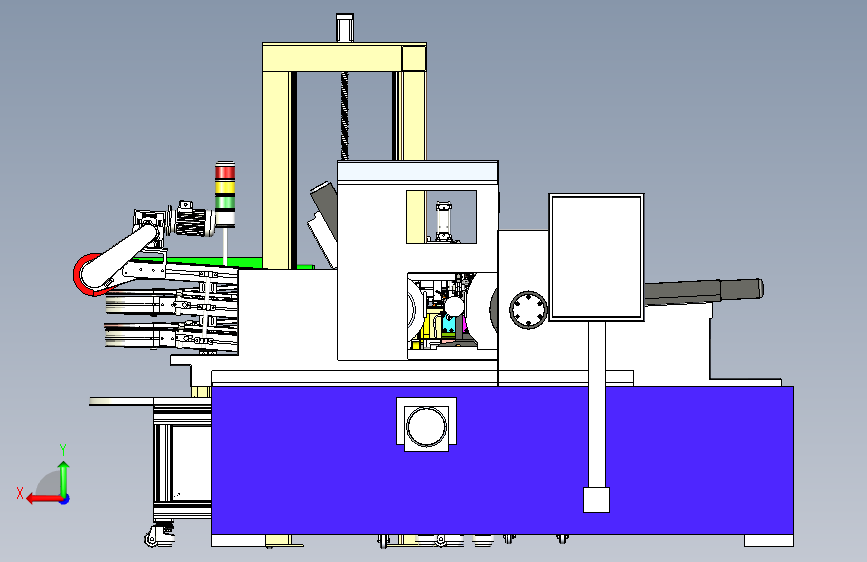The height and width of the screenshot is (562, 867).
Task: Select the small white box at the post bottom
Action: pyautogui.click(x=597, y=500)
